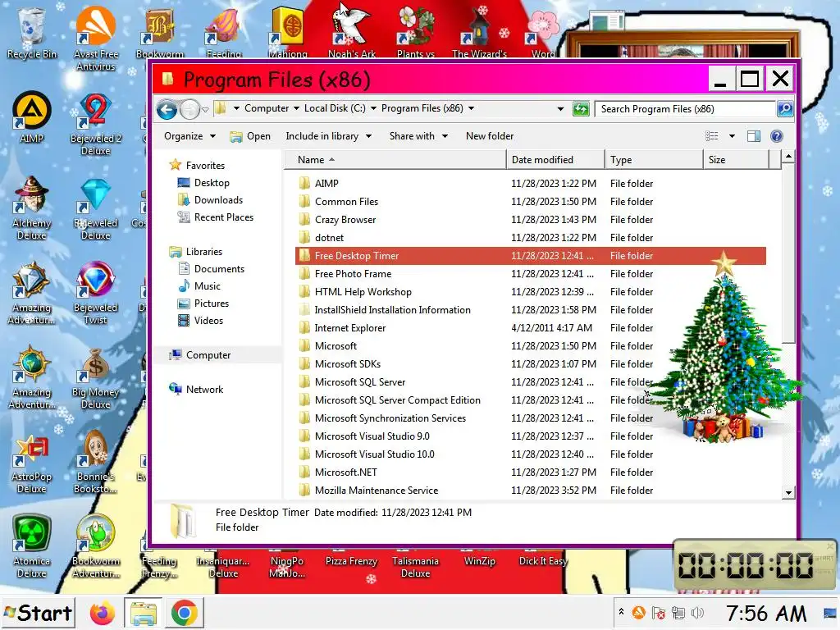The width and height of the screenshot is (840, 630).
Task: Click the Explorer Forward arrow button
Action: point(189,109)
